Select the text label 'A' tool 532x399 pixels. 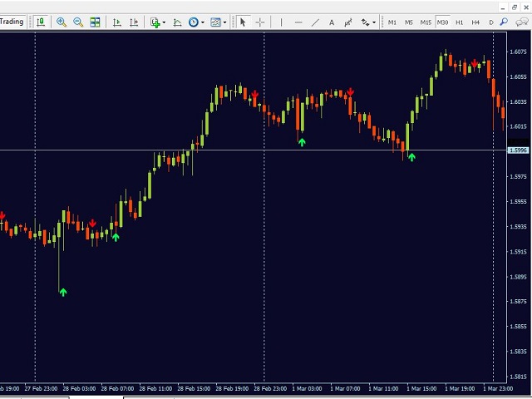click(x=332, y=22)
